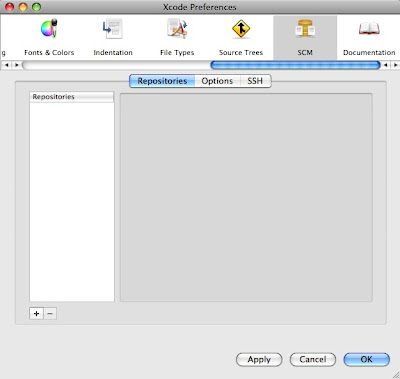Open Documentation preferences pane
The image size is (400, 379).
point(369,37)
